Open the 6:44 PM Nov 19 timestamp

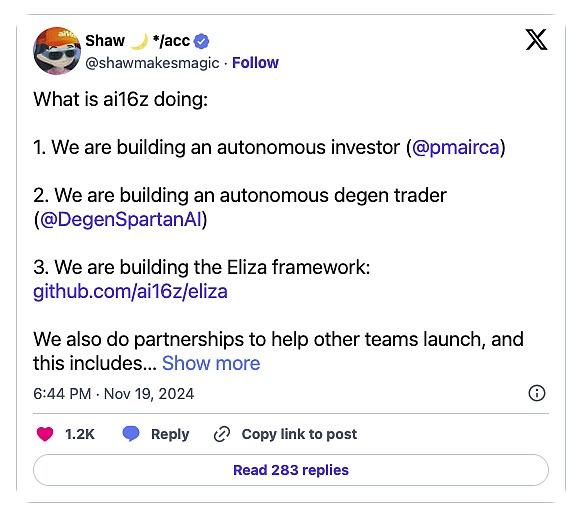click(x=113, y=394)
